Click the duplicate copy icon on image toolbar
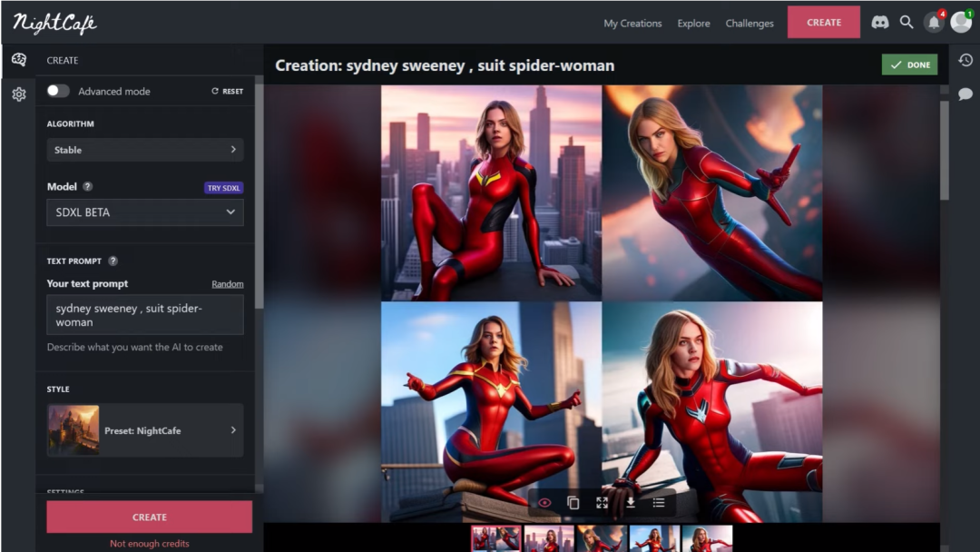This screenshot has width=980, height=552. [x=573, y=502]
